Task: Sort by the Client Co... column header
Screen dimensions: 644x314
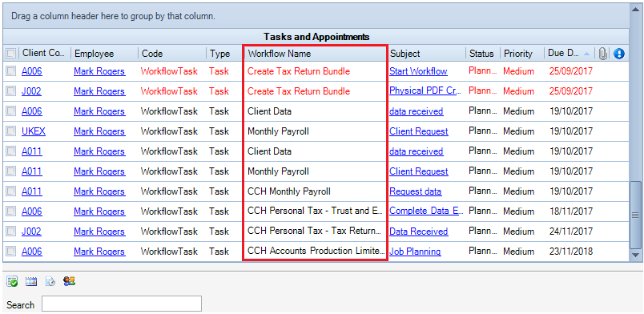Action: click(x=44, y=54)
